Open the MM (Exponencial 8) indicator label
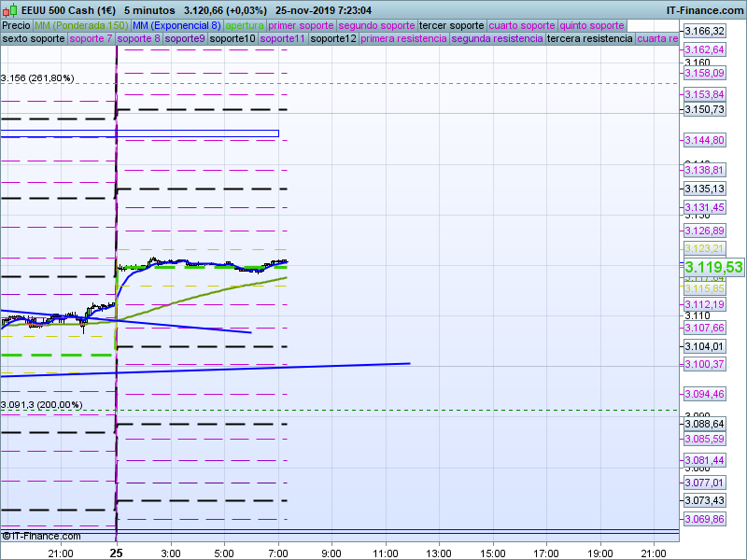The width and height of the screenshot is (747, 560). [176, 25]
